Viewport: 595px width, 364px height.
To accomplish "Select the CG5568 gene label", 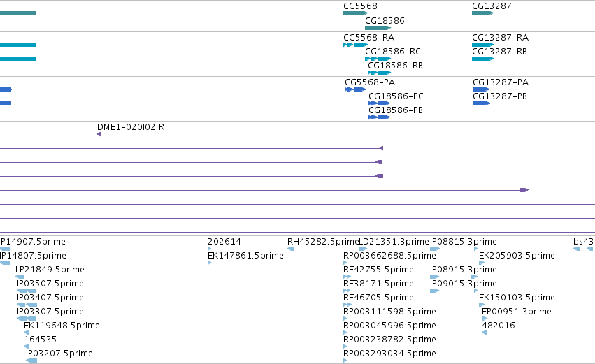I will tap(360, 6).
